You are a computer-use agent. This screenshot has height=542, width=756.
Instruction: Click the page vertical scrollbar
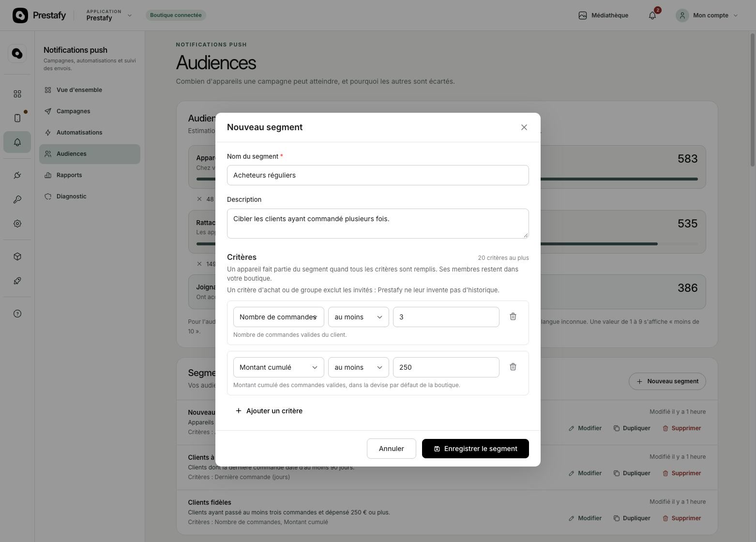click(753, 100)
